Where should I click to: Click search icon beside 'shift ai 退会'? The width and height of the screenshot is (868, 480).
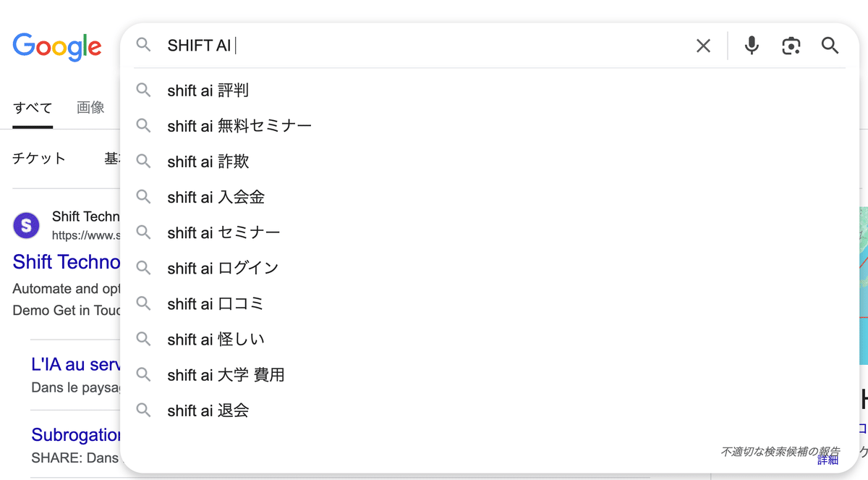point(144,410)
